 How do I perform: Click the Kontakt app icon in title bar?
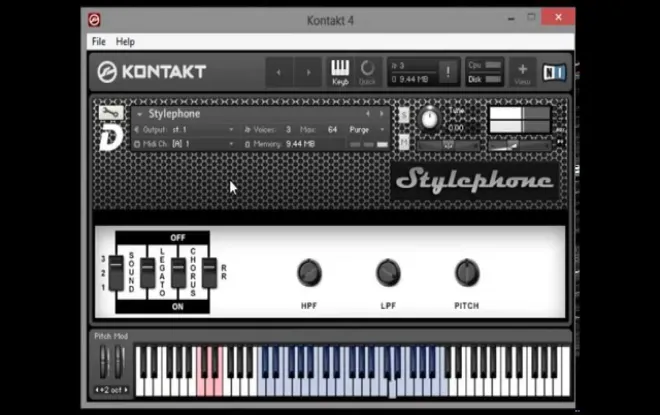94,20
